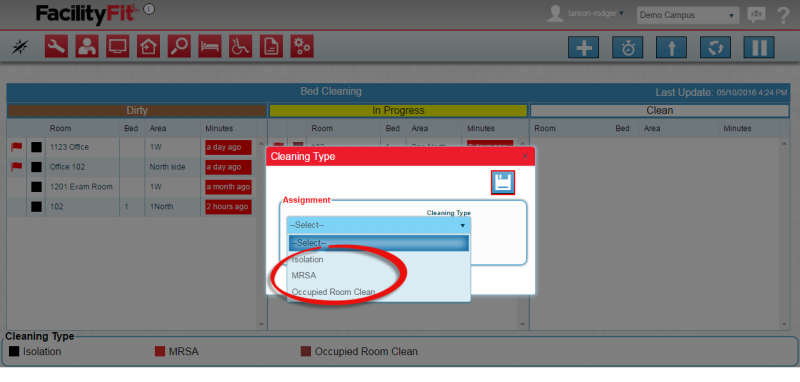Save the cleaning type with floppy icon
The image size is (800, 382).
[503, 183]
